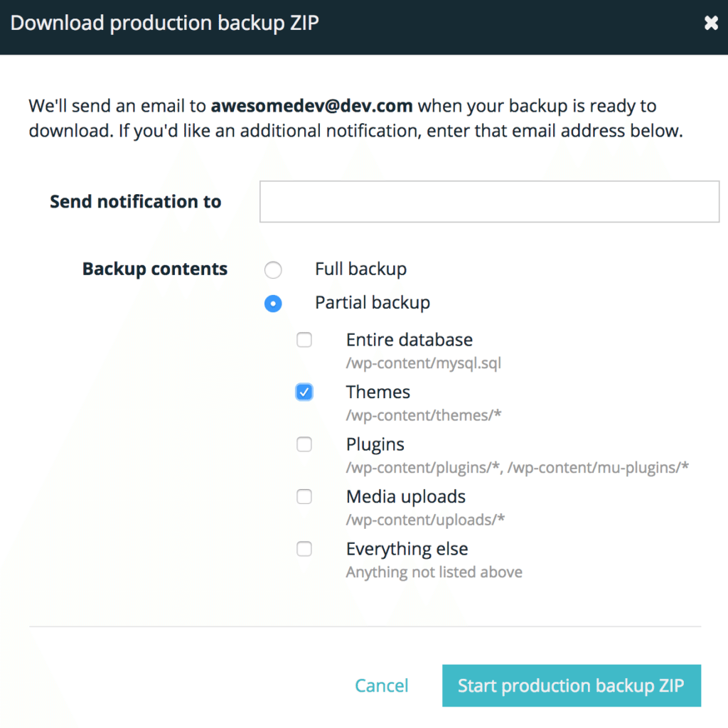This screenshot has width=728, height=728.
Task: Select the Partial backup radio button
Action: pyautogui.click(x=273, y=304)
